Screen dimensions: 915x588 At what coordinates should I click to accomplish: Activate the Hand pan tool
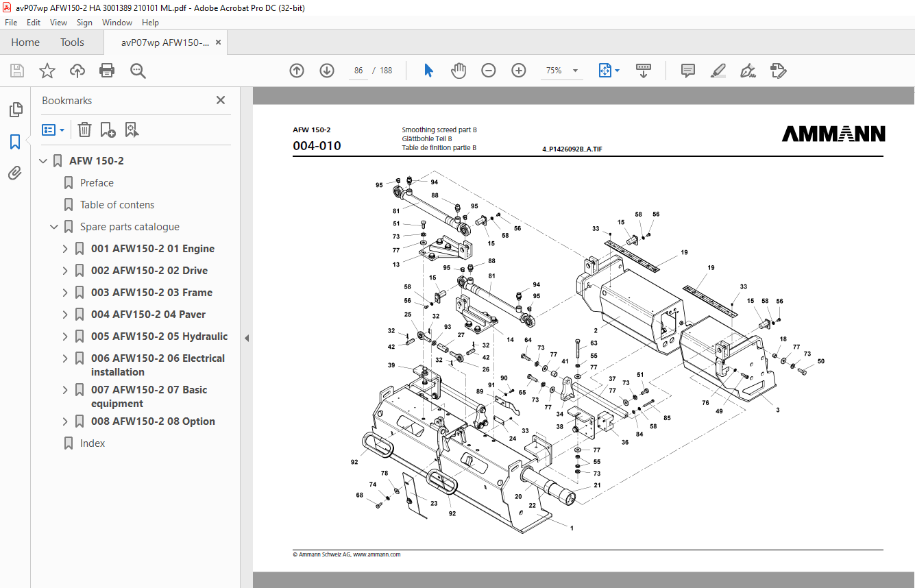459,71
